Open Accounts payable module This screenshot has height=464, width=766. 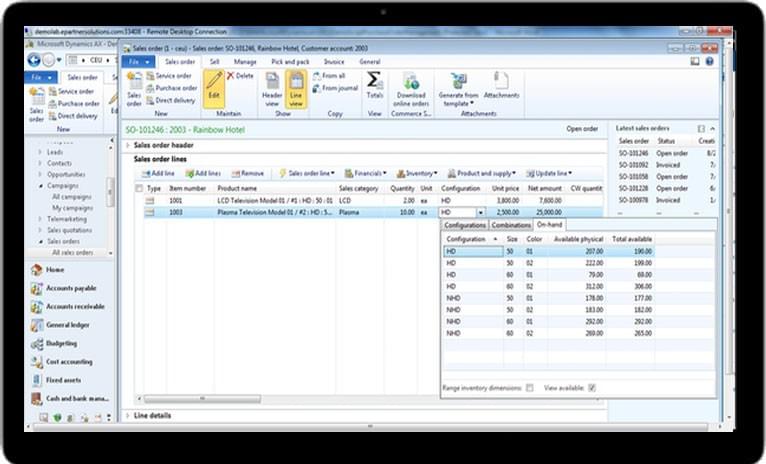click(71, 288)
